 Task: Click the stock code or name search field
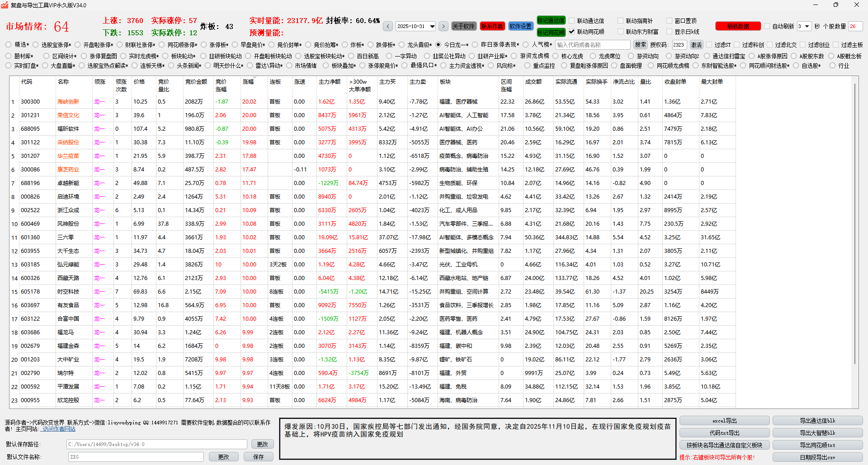click(x=593, y=45)
